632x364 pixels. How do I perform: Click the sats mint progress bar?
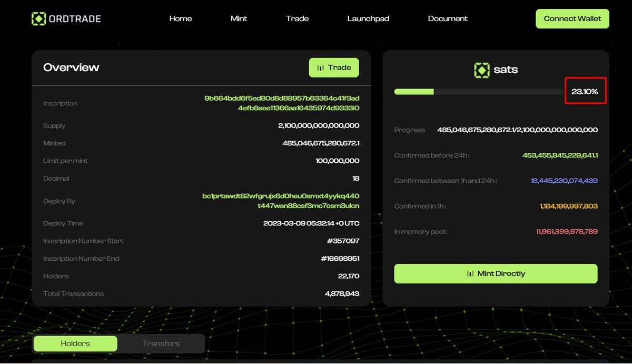coord(479,92)
